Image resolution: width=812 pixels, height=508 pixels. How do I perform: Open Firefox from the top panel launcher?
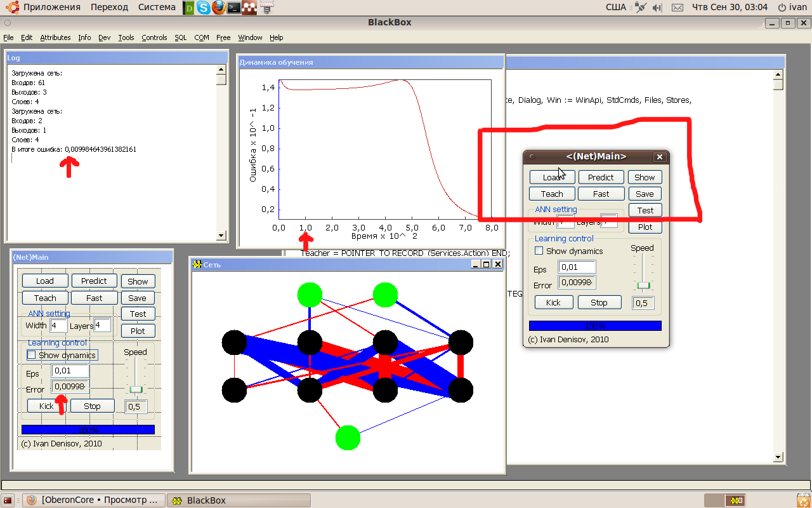[218, 8]
